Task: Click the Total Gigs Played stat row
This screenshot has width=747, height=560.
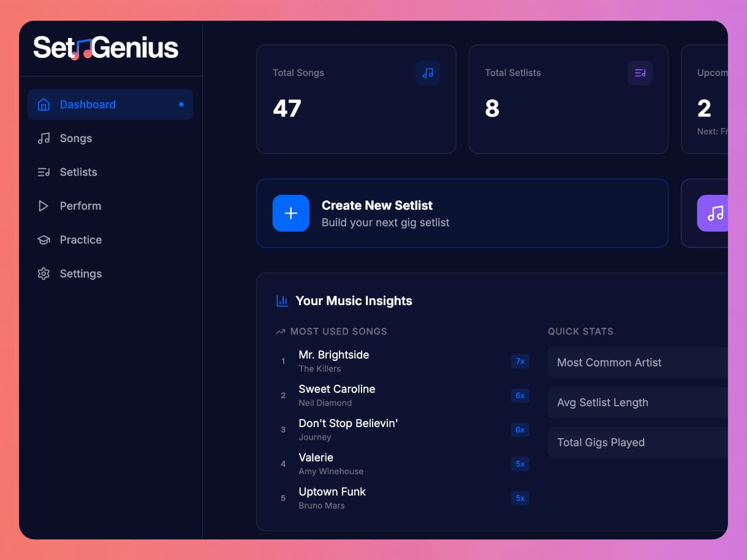Action: click(x=637, y=442)
